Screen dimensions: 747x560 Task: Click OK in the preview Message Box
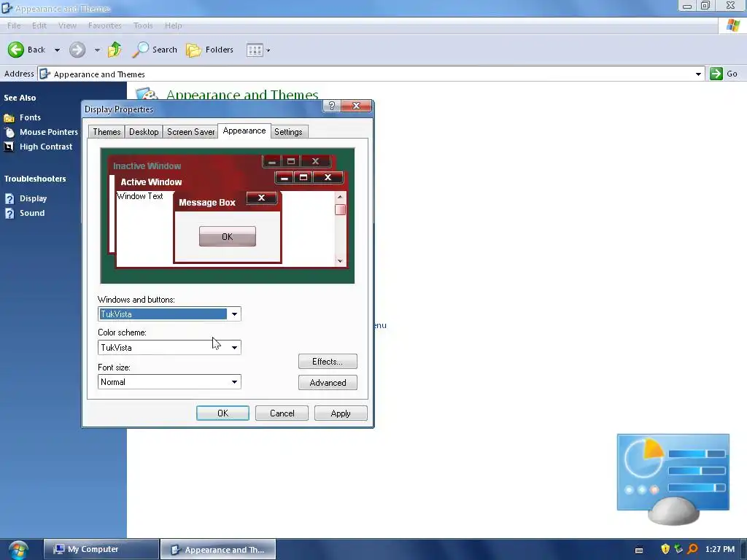pyautogui.click(x=228, y=237)
